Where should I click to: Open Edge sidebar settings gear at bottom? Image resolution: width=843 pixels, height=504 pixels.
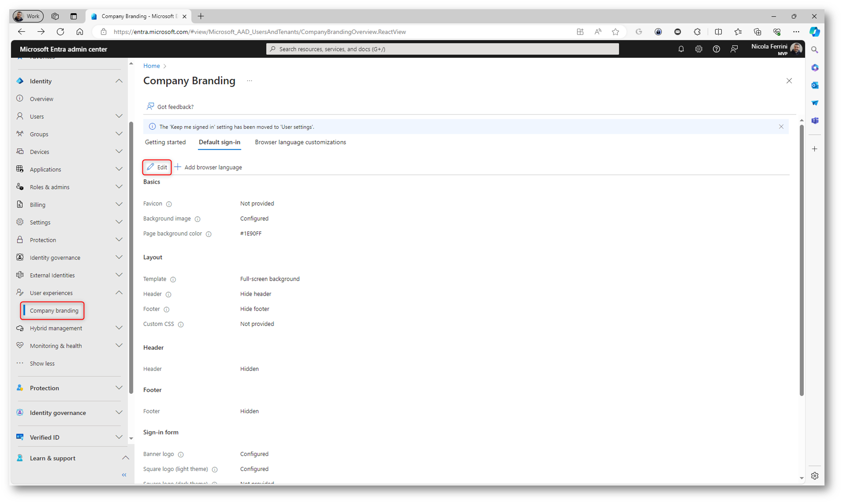coord(815,476)
